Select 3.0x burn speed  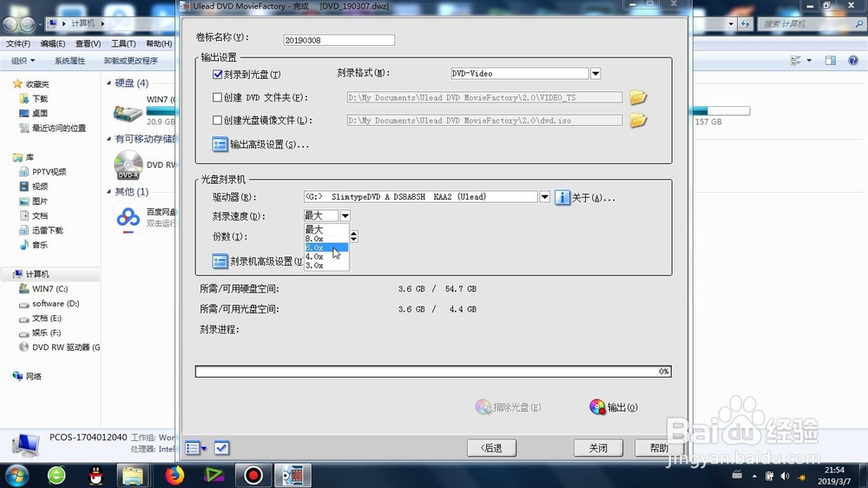coord(326,266)
